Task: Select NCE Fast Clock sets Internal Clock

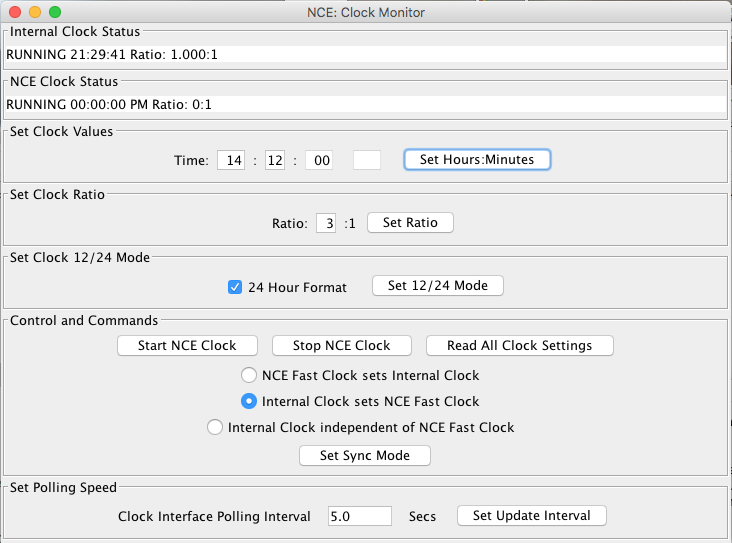Action: (x=249, y=376)
